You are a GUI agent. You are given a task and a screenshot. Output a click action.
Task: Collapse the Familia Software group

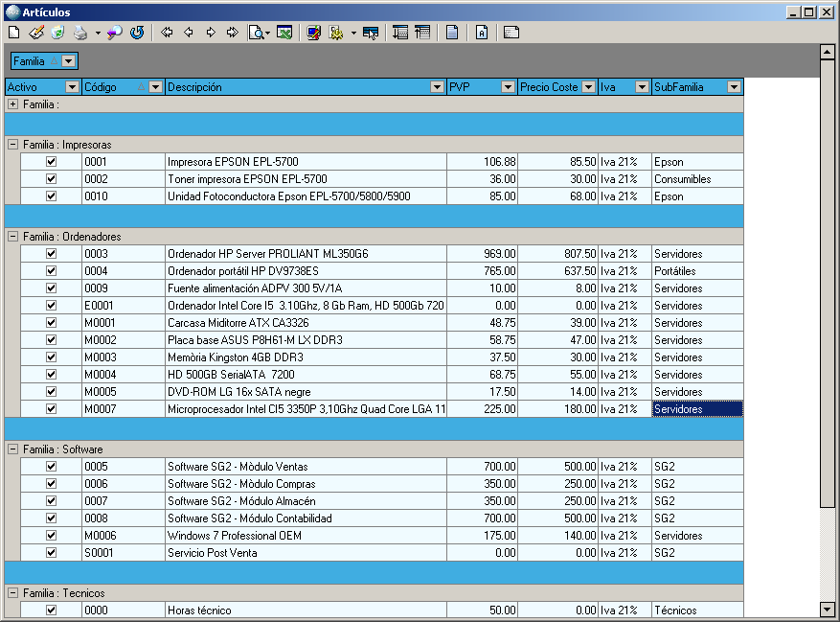point(12,449)
